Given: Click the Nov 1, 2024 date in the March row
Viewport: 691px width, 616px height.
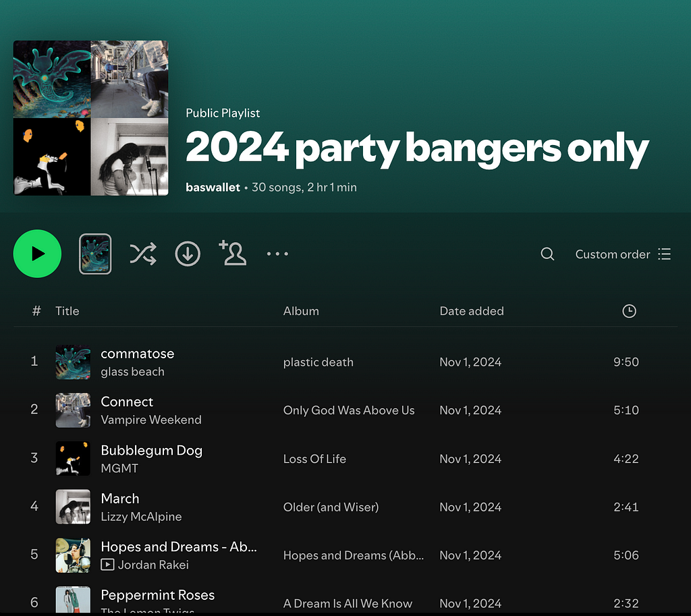Looking at the screenshot, I should click(470, 507).
